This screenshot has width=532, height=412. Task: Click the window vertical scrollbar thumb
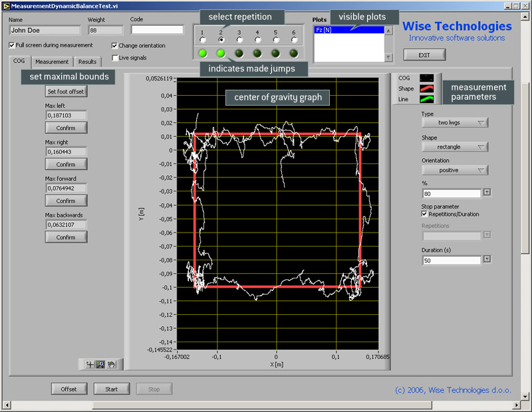coord(525,168)
